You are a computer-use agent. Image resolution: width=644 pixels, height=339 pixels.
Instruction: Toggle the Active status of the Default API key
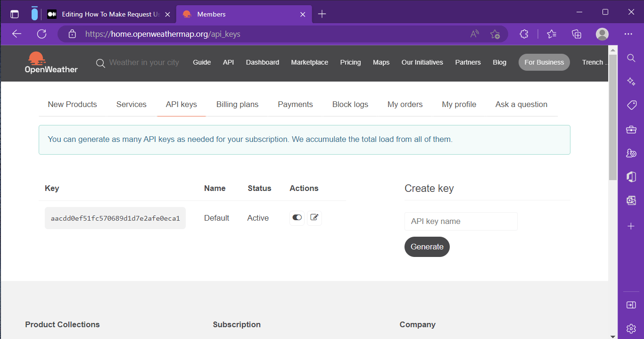click(x=297, y=218)
